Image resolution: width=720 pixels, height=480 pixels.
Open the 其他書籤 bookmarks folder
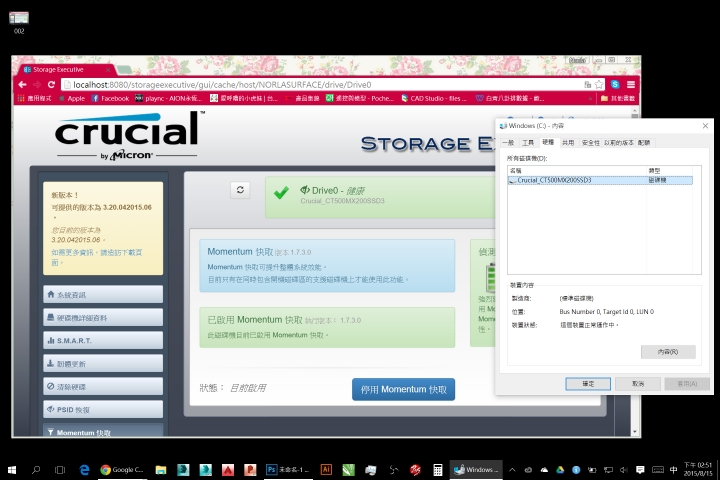pos(618,98)
